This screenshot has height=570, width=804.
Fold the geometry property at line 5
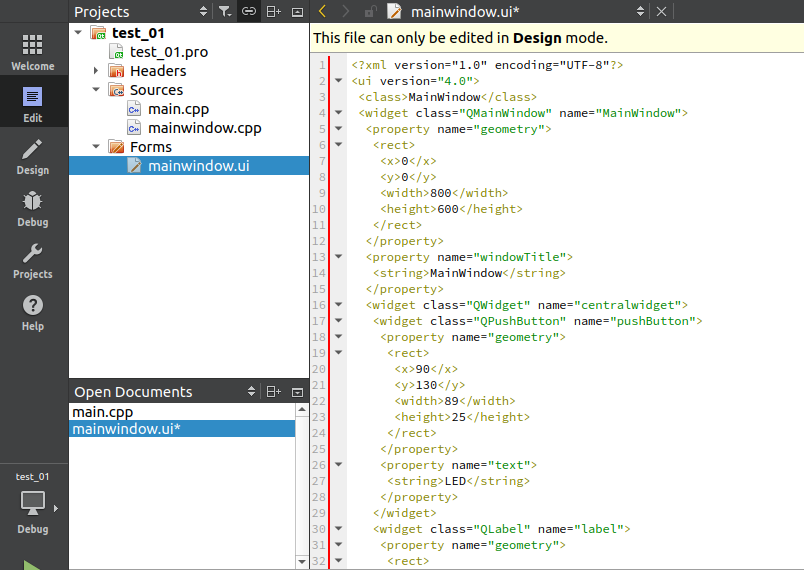338,128
